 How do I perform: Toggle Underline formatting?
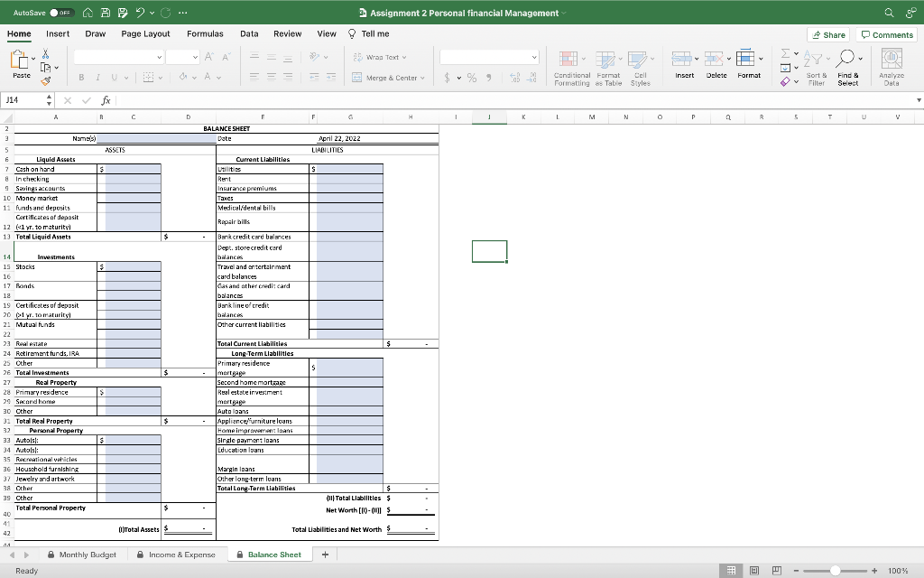[114, 78]
